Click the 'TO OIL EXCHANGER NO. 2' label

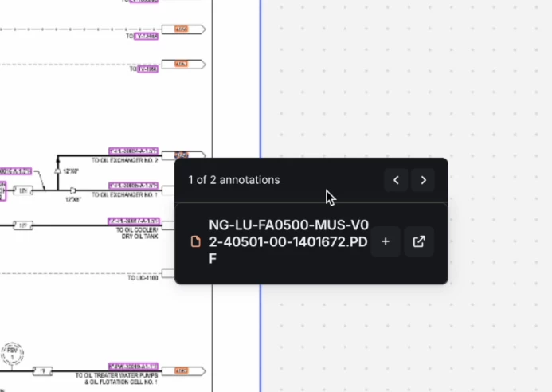click(125, 160)
